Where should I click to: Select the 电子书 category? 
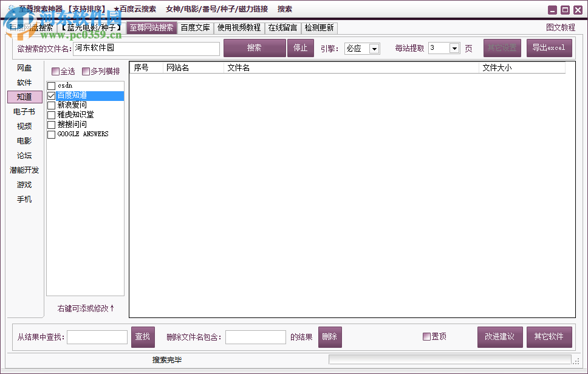[x=24, y=112]
